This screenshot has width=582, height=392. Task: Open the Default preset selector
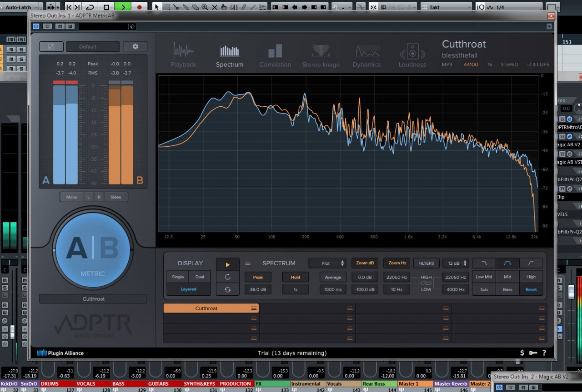coord(93,46)
